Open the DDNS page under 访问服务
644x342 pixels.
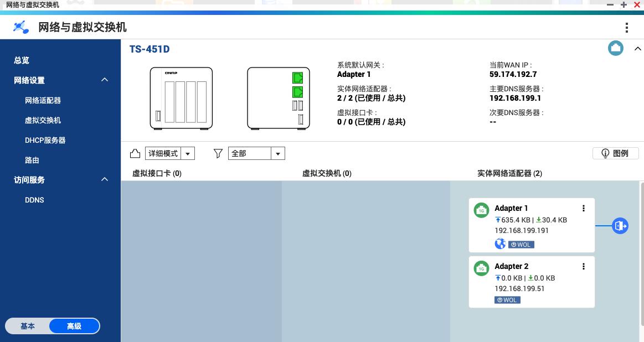(x=34, y=200)
